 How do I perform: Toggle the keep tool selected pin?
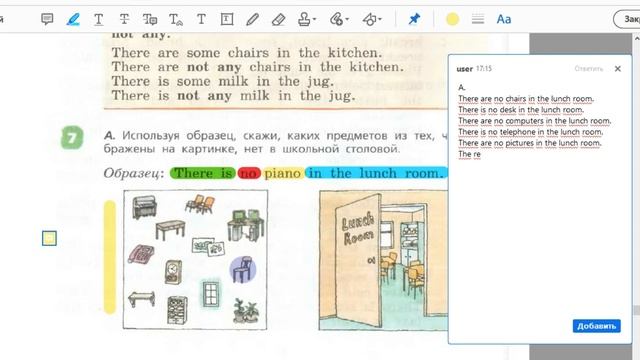pos(414,19)
